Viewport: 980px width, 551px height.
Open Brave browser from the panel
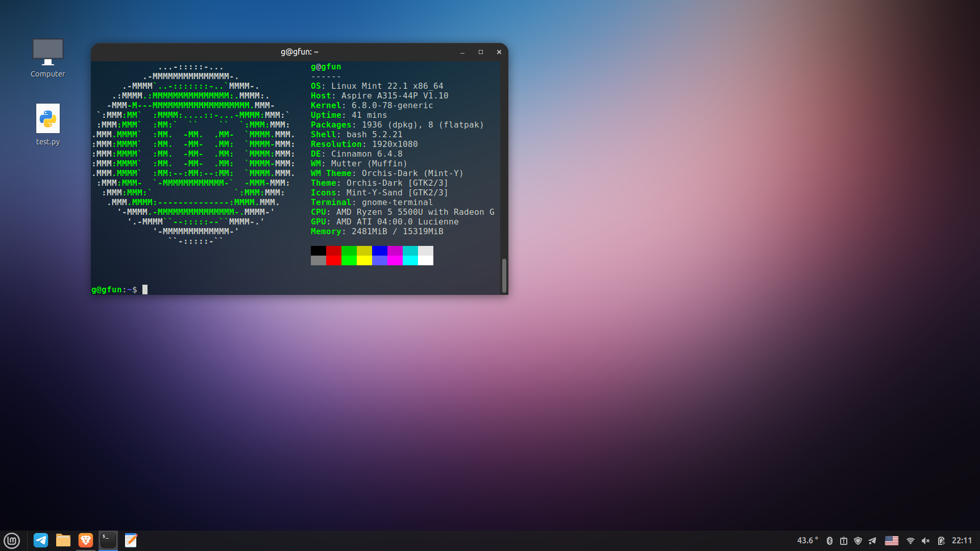pyautogui.click(x=86, y=540)
